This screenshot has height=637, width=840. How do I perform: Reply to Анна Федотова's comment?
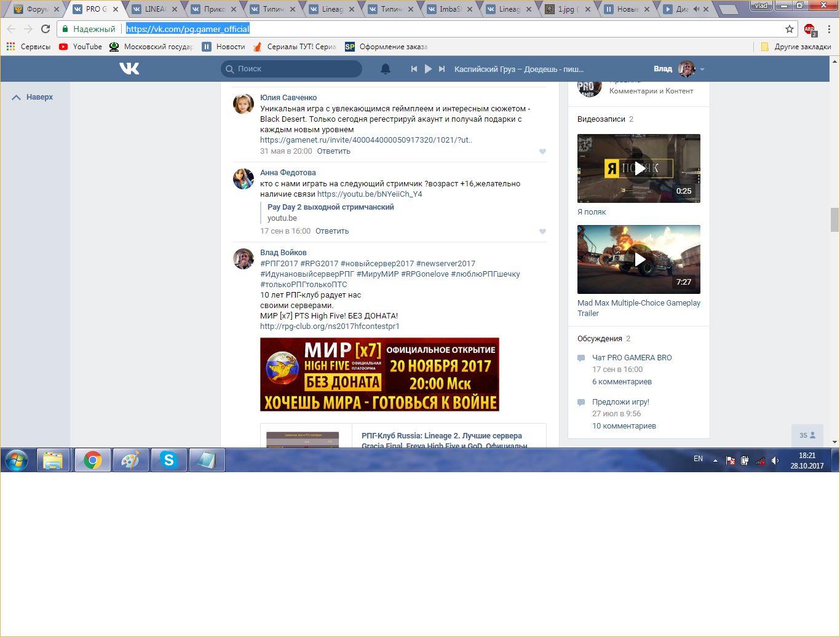point(332,231)
